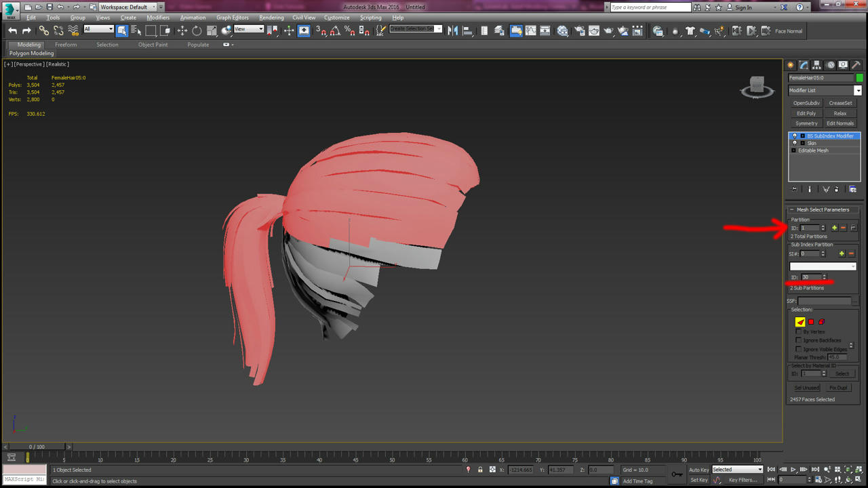Enable the By Vertex checkbox
The height and width of the screenshot is (488, 868).
799,332
